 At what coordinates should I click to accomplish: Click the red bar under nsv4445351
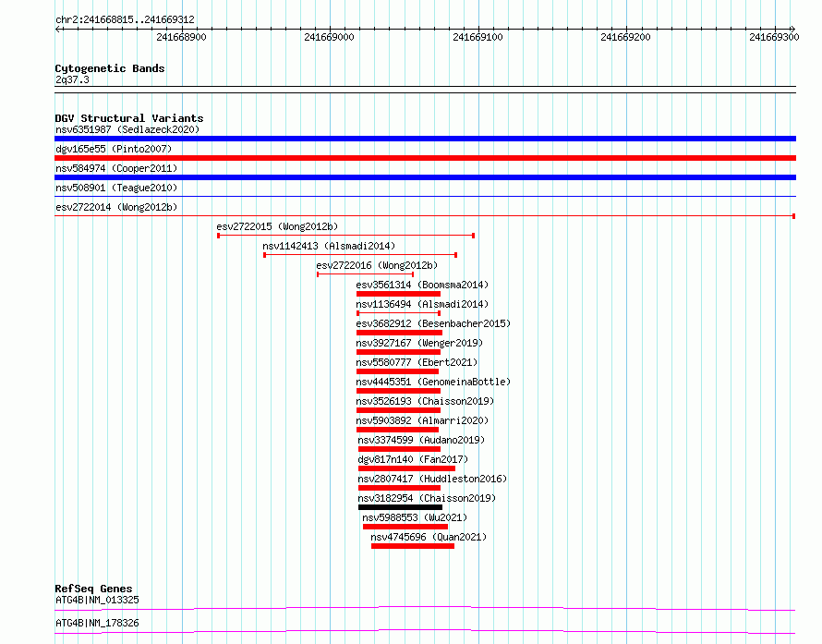(x=398, y=391)
